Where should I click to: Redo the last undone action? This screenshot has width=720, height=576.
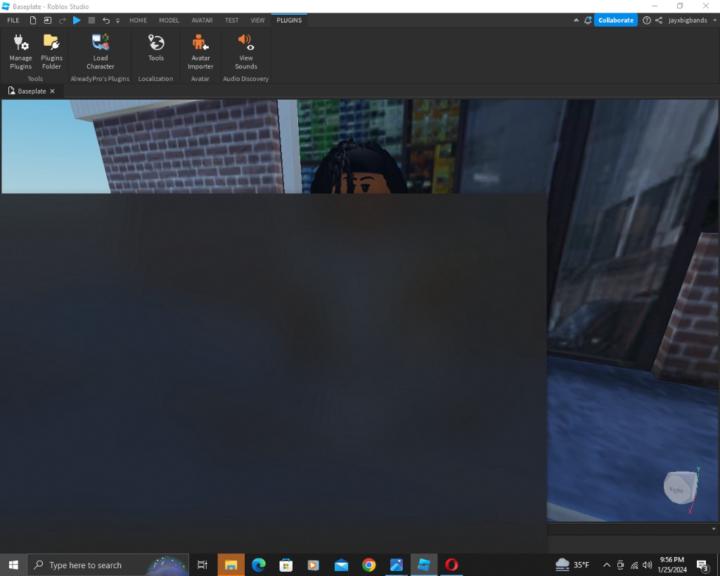pos(62,20)
